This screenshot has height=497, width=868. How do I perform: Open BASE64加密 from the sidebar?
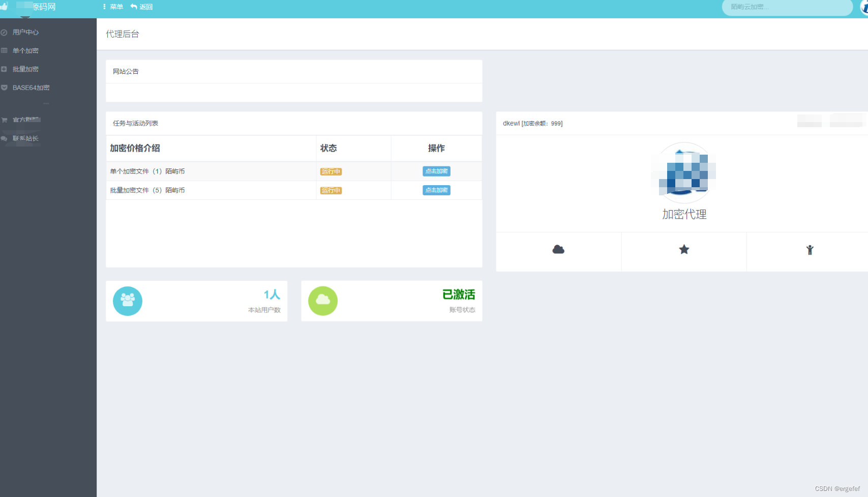point(31,87)
